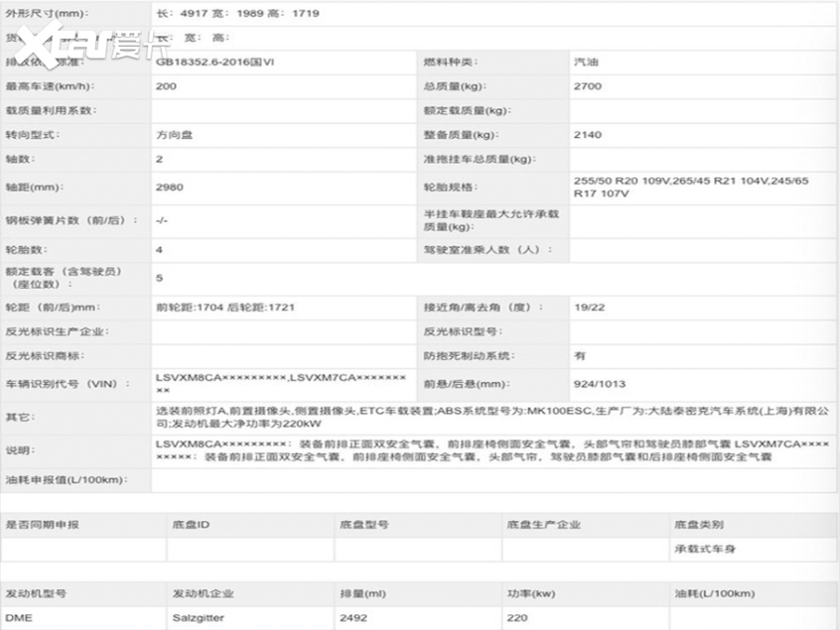Click the 防抱死制动系统 label

point(469,356)
